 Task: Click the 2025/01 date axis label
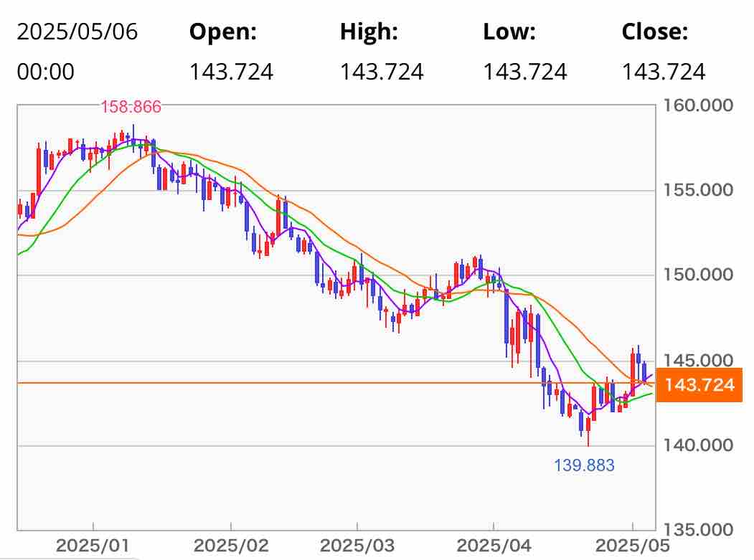point(93,546)
